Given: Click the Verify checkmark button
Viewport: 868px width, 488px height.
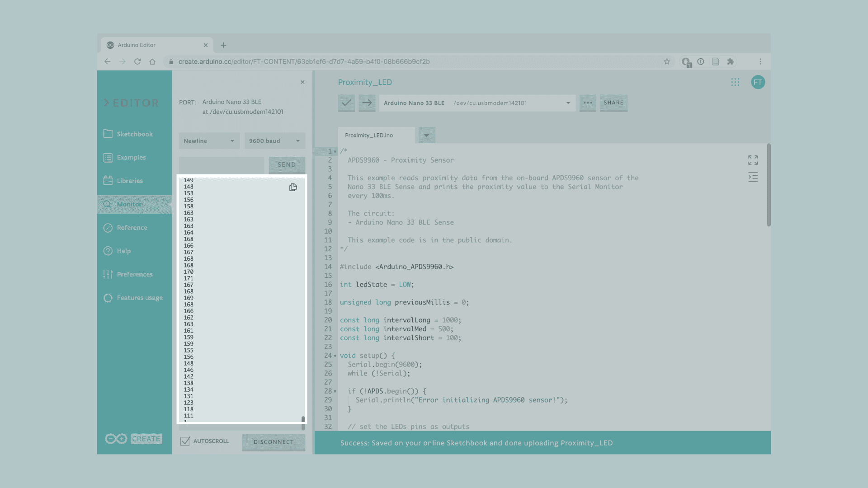Looking at the screenshot, I should pos(346,103).
